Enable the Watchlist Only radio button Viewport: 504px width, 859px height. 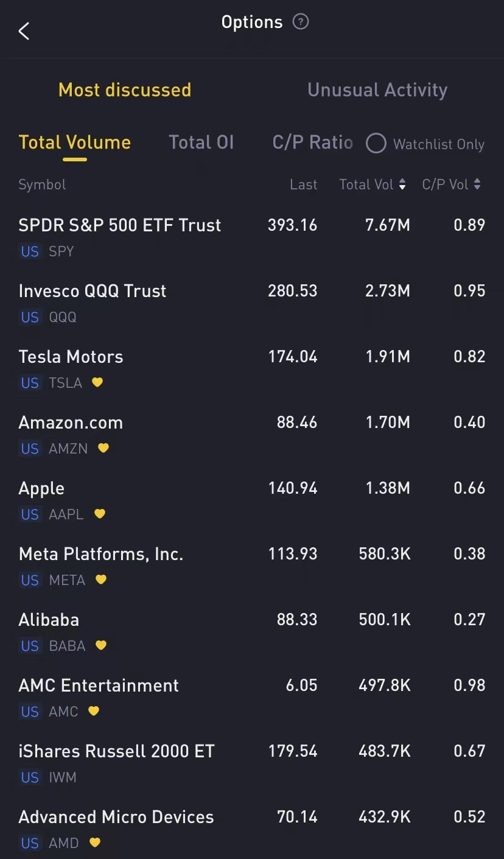[x=376, y=144]
